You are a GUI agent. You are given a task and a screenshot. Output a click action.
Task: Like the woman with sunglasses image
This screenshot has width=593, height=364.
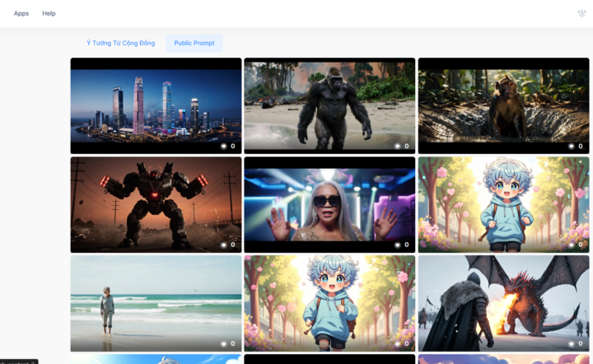tap(397, 245)
